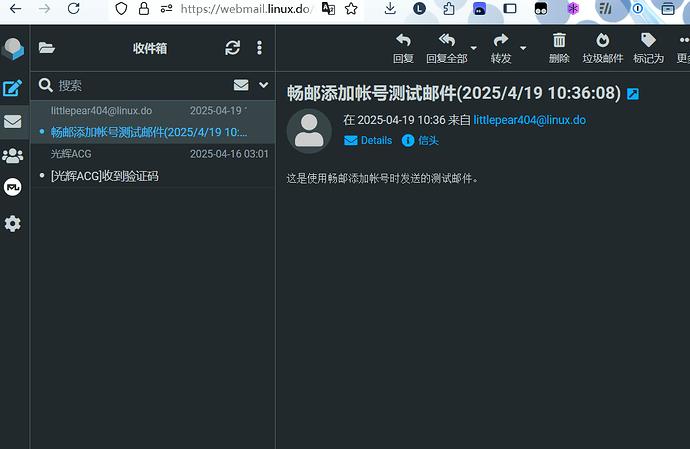The width and height of the screenshot is (690, 449).
Task: Click the translate page icon
Action: pyautogui.click(x=328, y=8)
